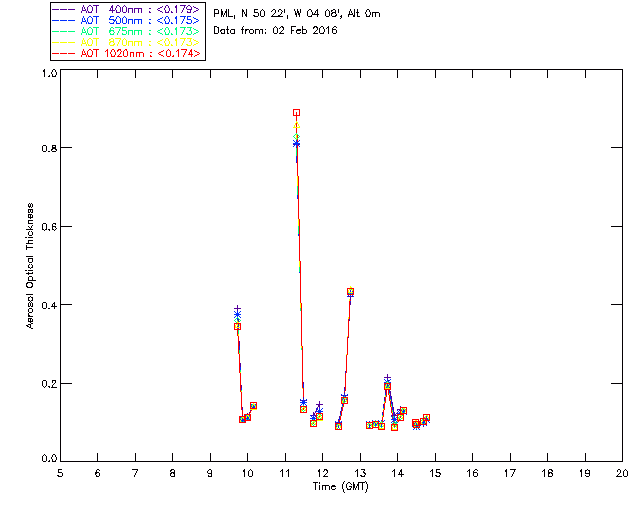The image size is (640, 512).
Task: Click the purple dashed line sample in legend
Action: (x=64, y=9)
